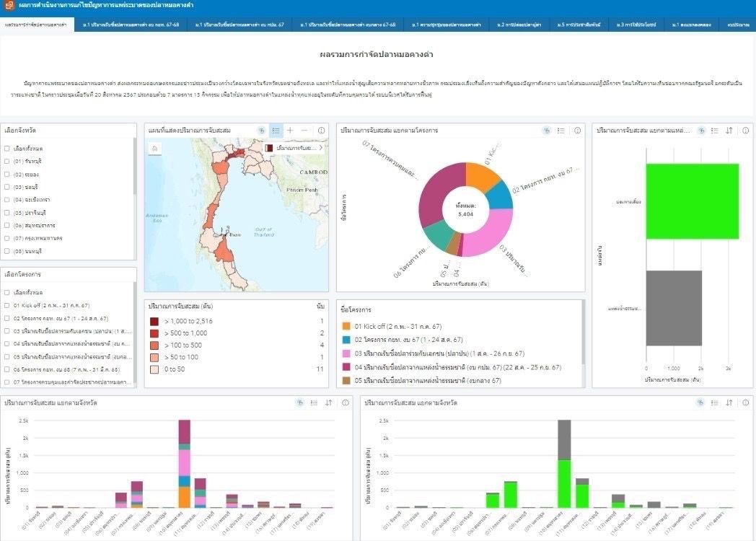Zoom in on the catch map

tap(290, 131)
